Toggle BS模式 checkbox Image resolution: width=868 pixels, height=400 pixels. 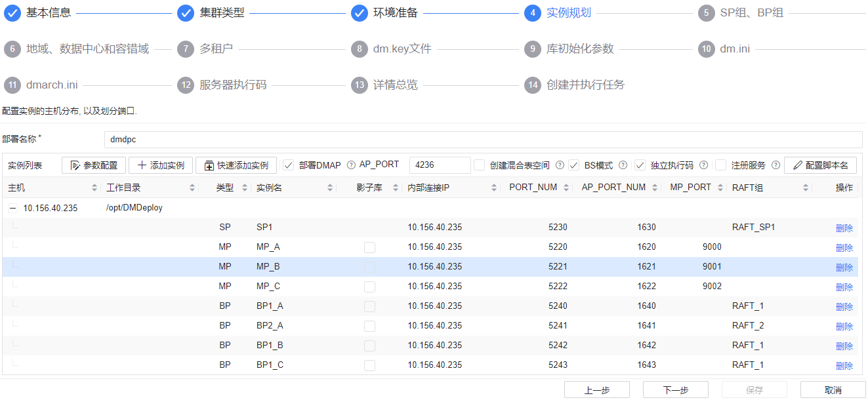[x=574, y=165]
